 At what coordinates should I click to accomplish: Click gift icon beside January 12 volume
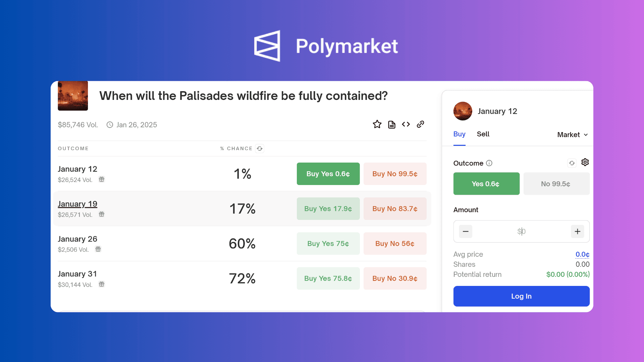coord(102,179)
